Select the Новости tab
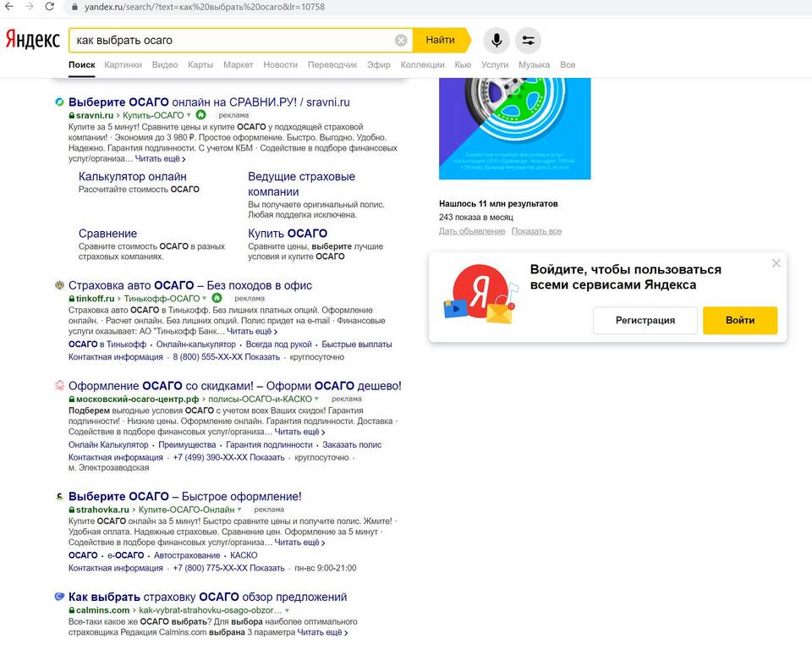This screenshot has width=812, height=645. (281, 65)
